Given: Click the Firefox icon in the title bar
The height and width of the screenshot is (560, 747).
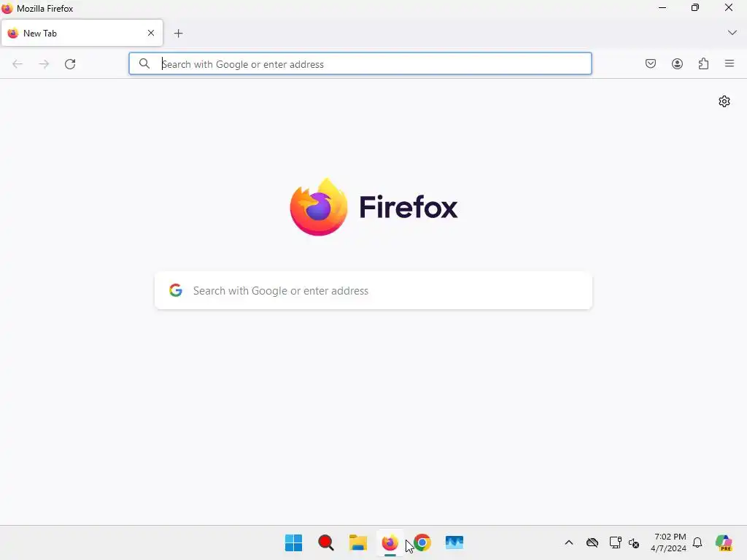Looking at the screenshot, I should click(7, 8).
